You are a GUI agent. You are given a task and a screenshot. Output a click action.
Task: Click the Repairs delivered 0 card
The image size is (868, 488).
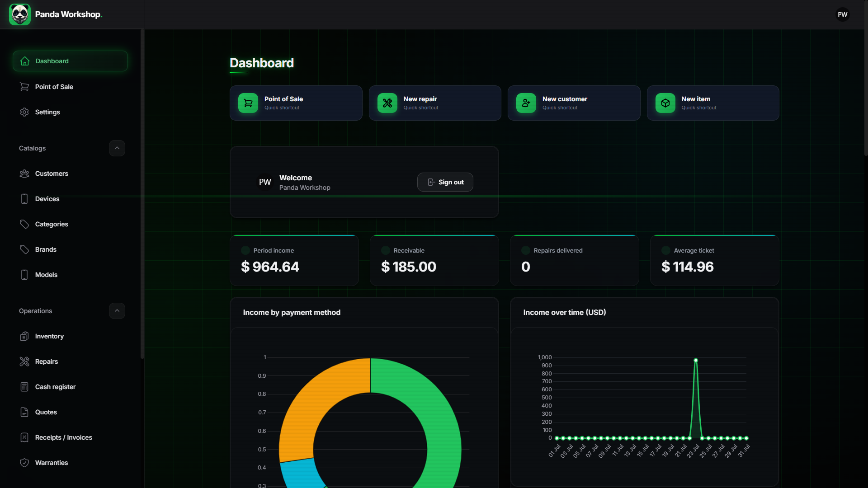coord(575,260)
